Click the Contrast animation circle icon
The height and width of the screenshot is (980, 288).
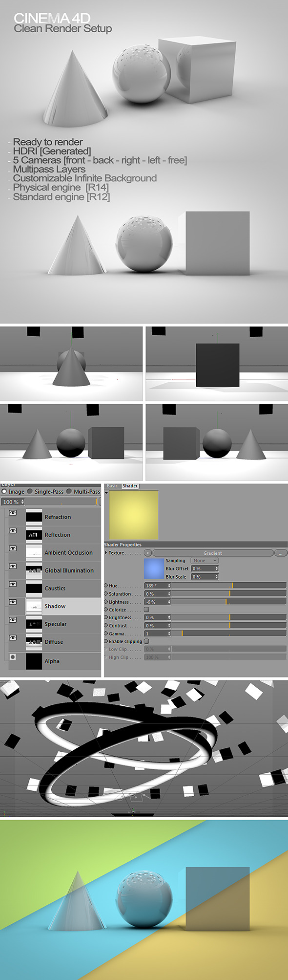(106, 625)
